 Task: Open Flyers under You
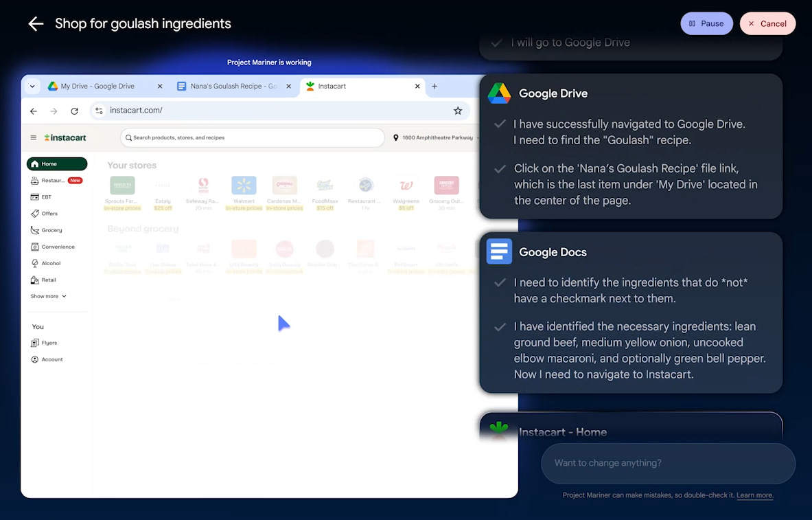point(44,343)
